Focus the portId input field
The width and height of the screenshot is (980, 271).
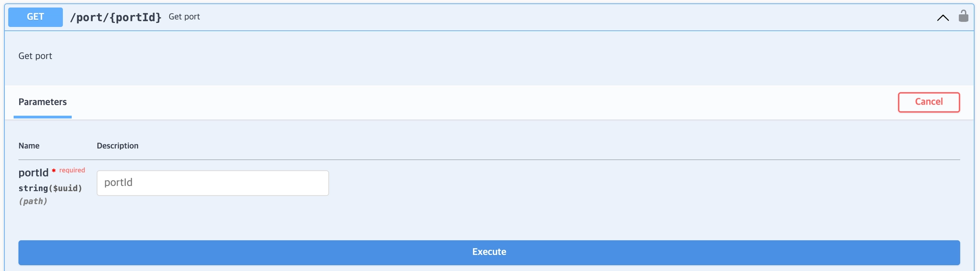tap(212, 183)
